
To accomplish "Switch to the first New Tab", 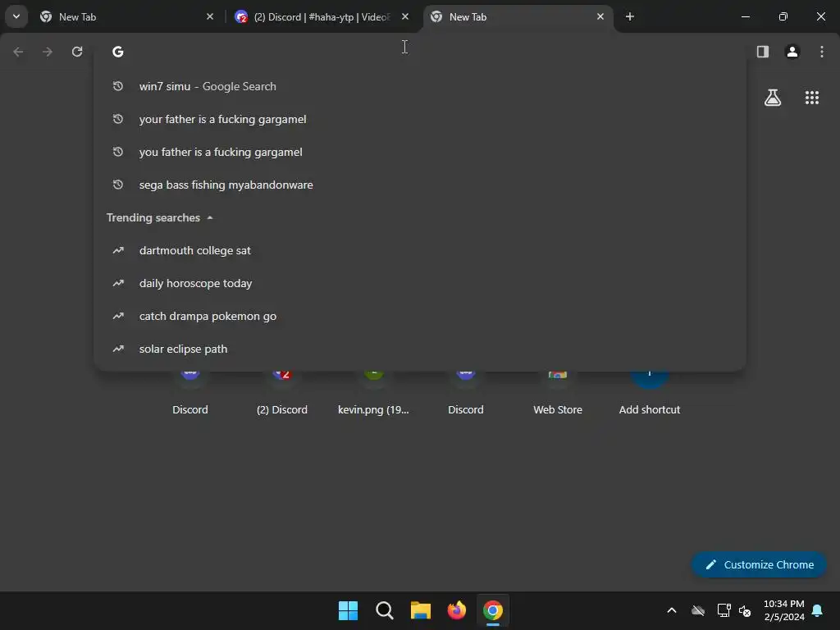I will [x=126, y=17].
